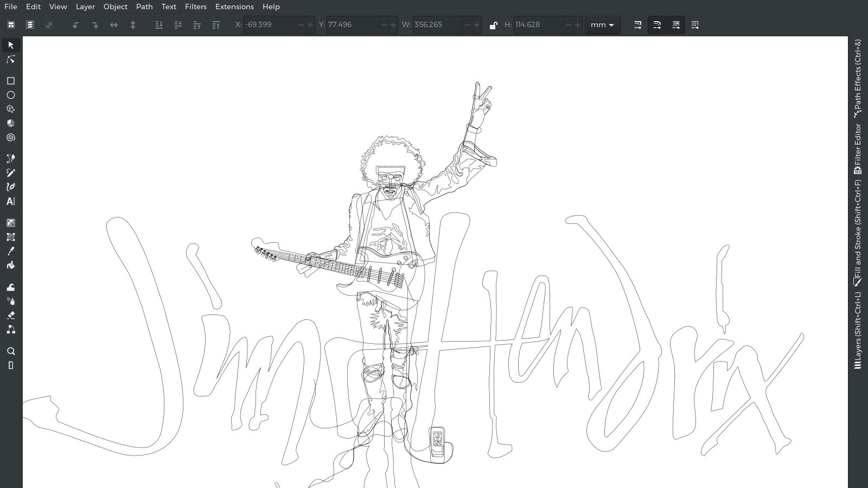Select the 3D box tool
Screen dimensions: 868x488
(11, 123)
